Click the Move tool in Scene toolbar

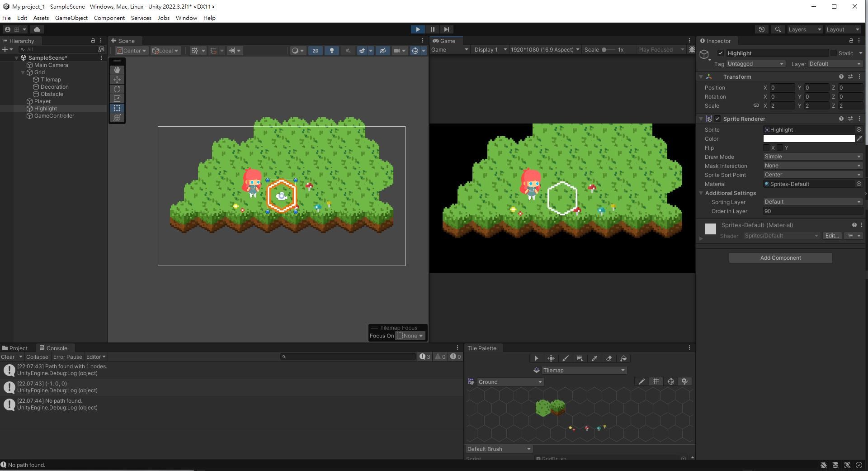click(x=117, y=80)
